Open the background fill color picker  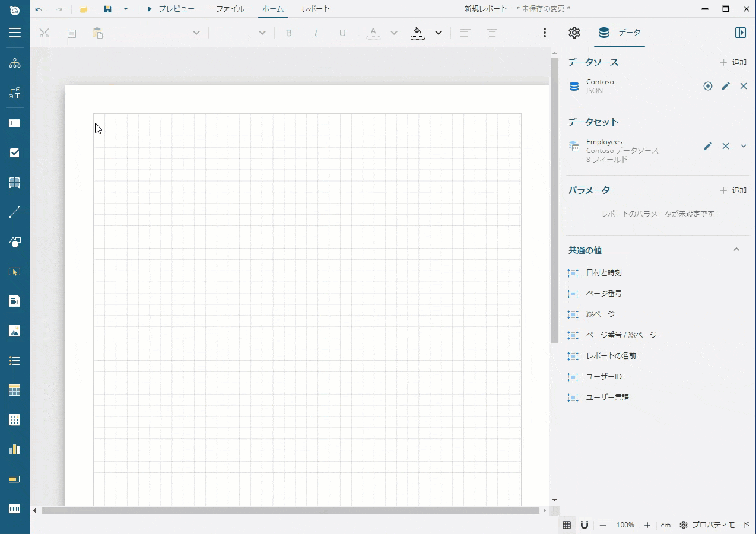(438, 33)
